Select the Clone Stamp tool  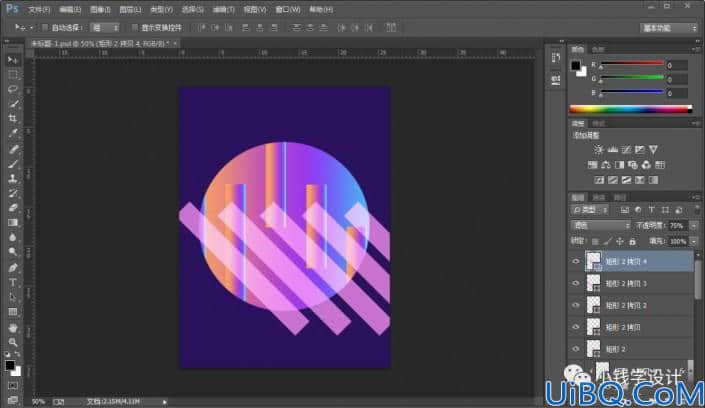pyautogui.click(x=13, y=178)
